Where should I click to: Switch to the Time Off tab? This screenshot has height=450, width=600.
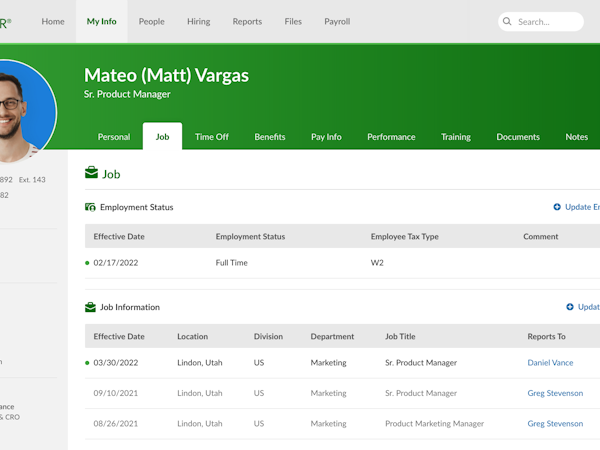point(212,137)
